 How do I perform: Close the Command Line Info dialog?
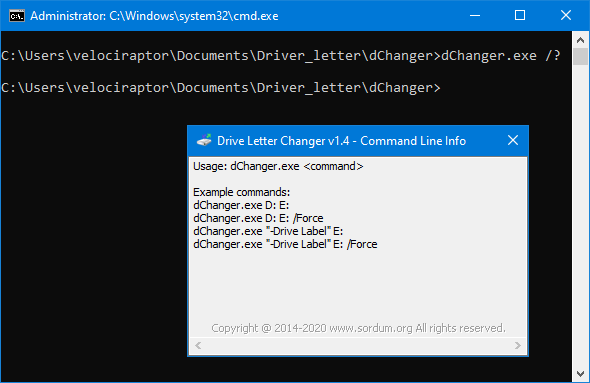pyautogui.click(x=513, y=140)
